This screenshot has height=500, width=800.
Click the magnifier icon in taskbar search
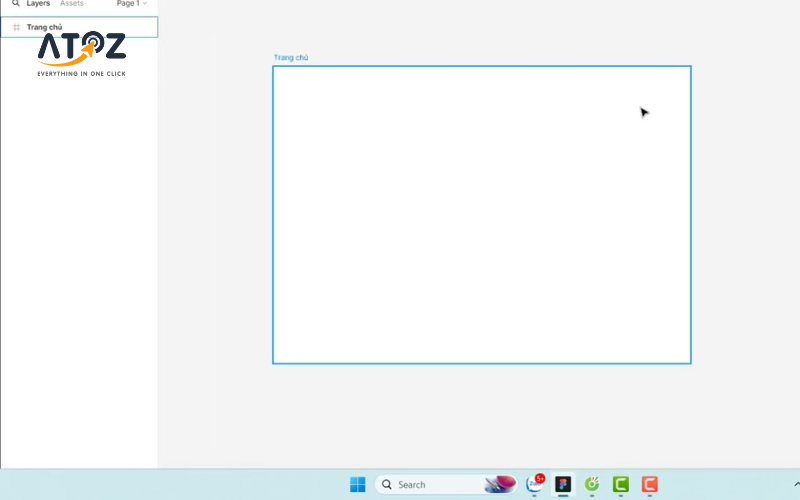click(387, 485)
